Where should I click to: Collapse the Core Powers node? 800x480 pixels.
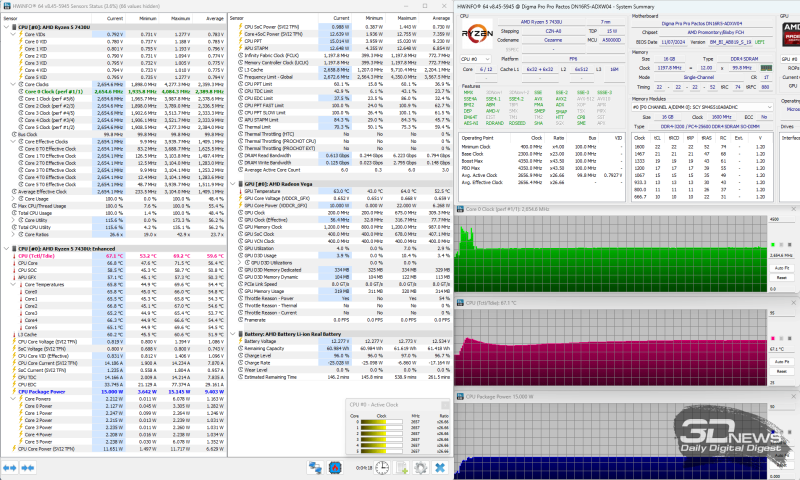[x=13, y=399]
